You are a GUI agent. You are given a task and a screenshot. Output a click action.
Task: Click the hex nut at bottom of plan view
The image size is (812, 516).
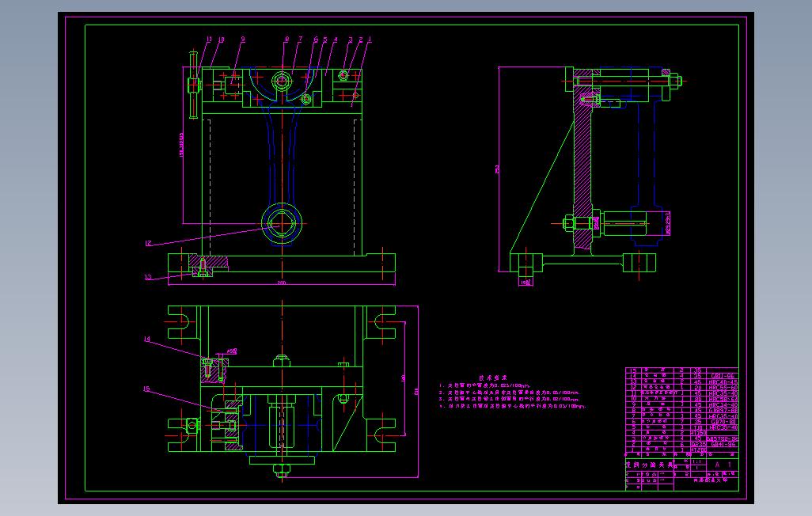(x=282, y=470)
